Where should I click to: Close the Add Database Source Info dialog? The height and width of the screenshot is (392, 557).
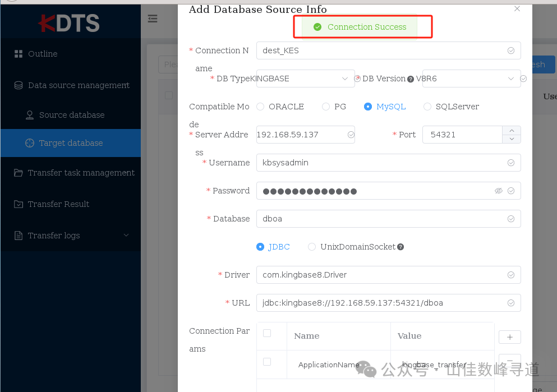tap(517, 8)
